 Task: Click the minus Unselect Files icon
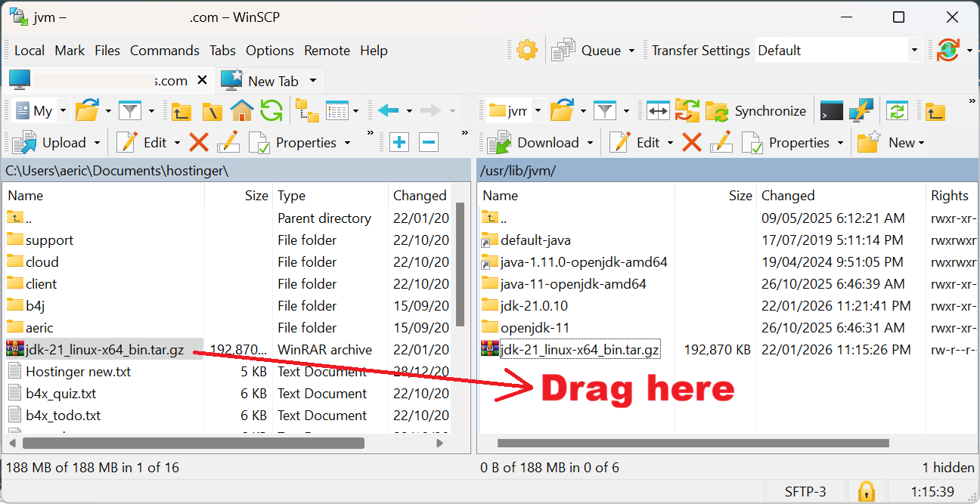[429, 142]
